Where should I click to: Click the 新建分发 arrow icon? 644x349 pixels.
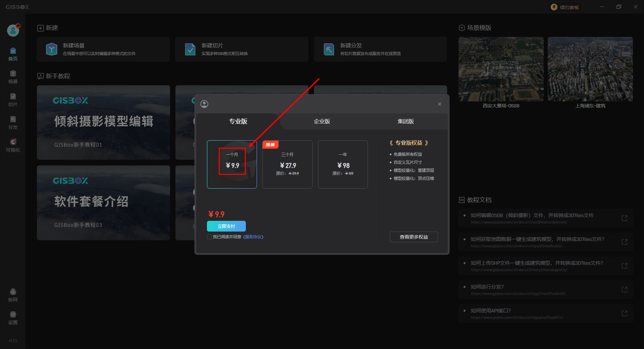(x=329, y=49)
